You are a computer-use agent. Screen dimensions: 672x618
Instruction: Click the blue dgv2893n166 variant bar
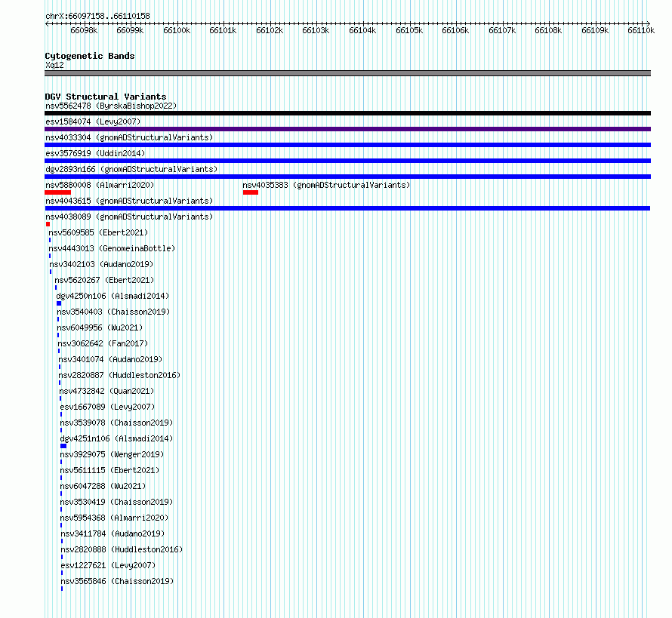347,177
